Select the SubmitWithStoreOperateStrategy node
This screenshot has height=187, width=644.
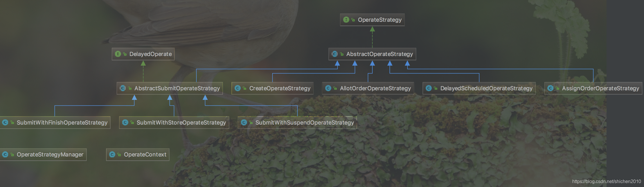[174, 123]
